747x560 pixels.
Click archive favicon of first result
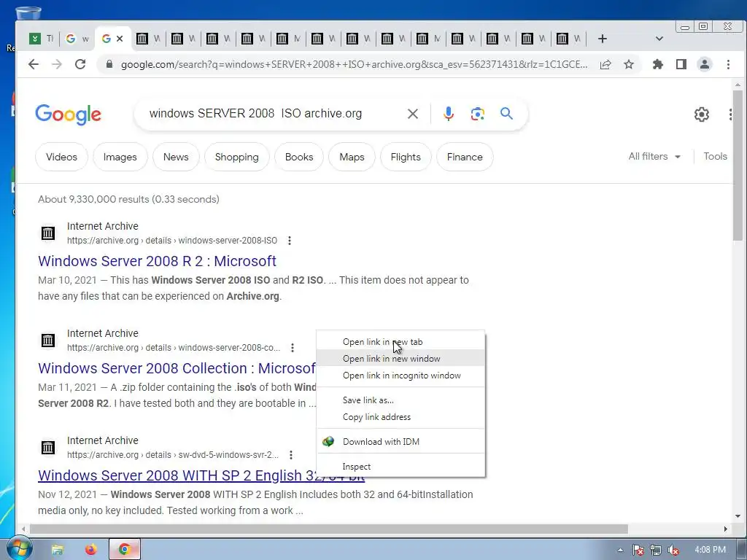click(47, 233)
